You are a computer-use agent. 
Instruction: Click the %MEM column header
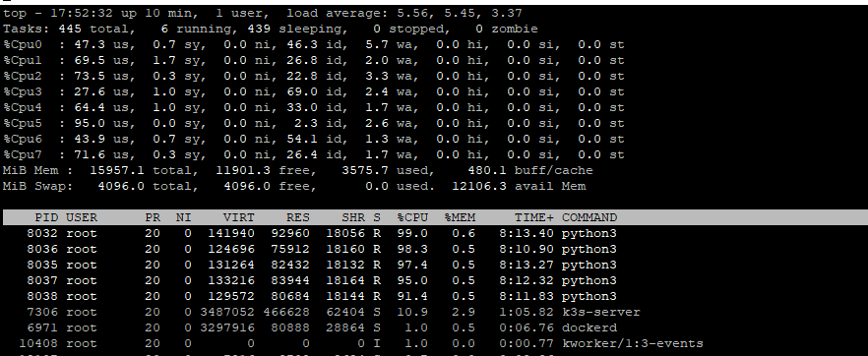click(x=460, y=217)
